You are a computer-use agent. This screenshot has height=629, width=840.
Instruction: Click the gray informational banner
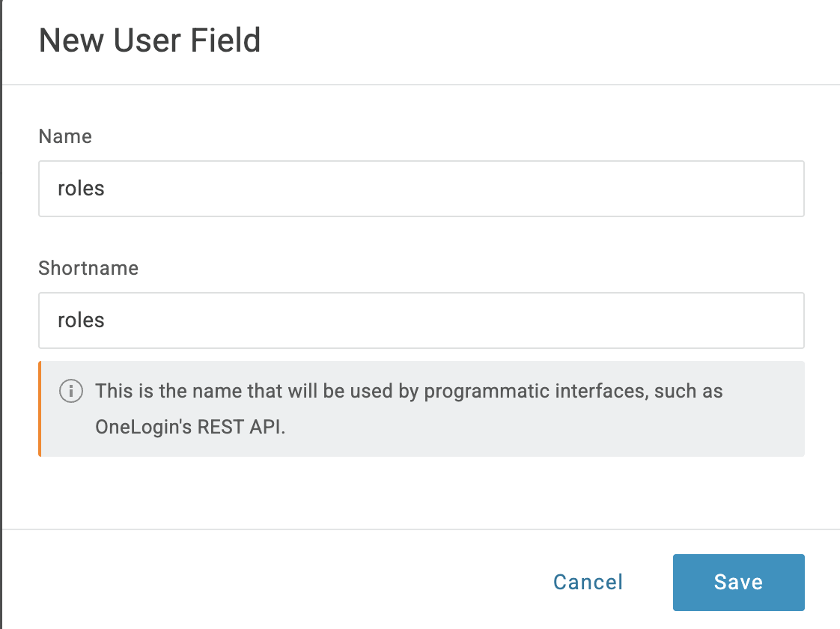(421, 409)
